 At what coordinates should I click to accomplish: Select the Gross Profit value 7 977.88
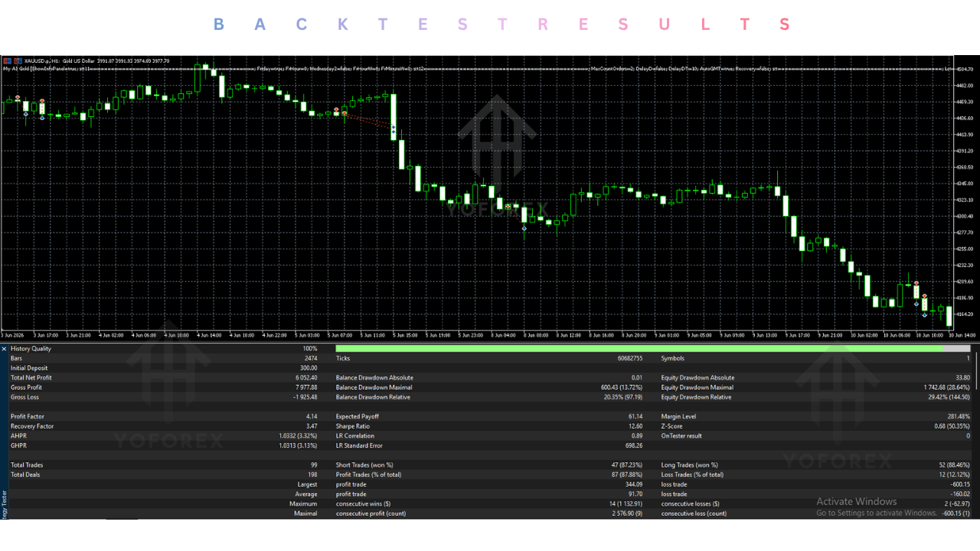[306, 388]
